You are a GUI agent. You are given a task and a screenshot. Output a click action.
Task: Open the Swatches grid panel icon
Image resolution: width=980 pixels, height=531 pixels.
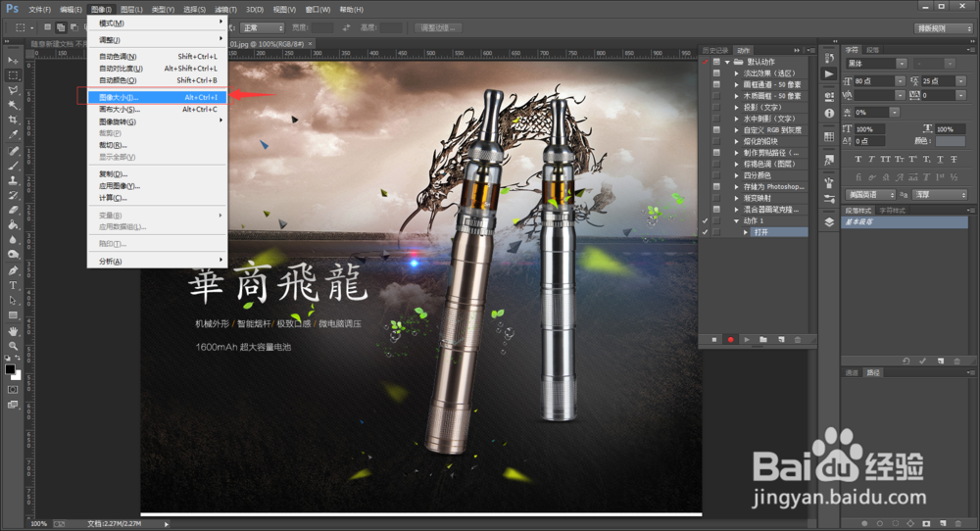tap(829, 137)
